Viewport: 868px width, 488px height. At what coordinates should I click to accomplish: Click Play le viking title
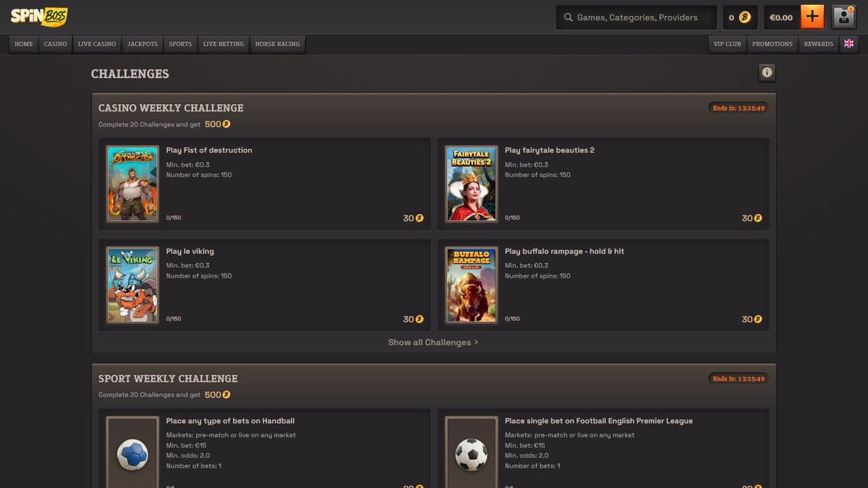190,252
